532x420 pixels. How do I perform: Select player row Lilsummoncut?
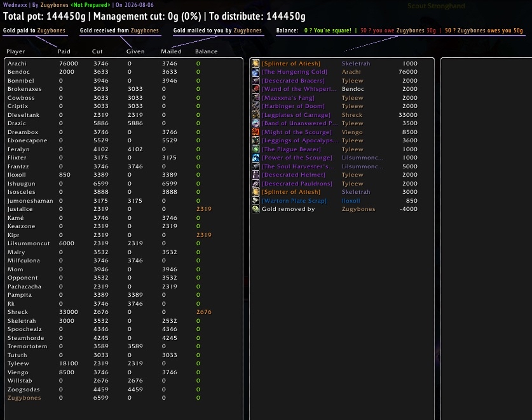click(123, 243)
